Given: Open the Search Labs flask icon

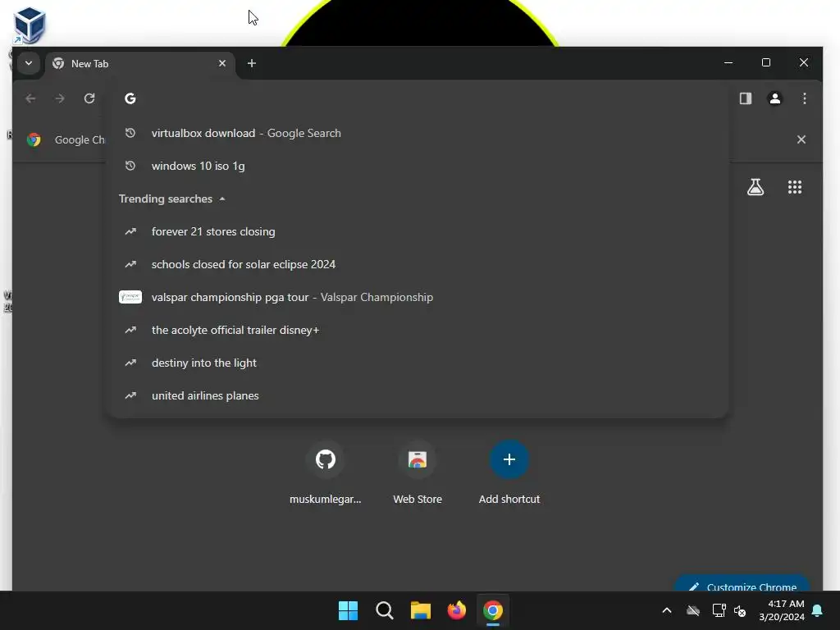Looking at the screenshot, I should click(x=756, y=187).
